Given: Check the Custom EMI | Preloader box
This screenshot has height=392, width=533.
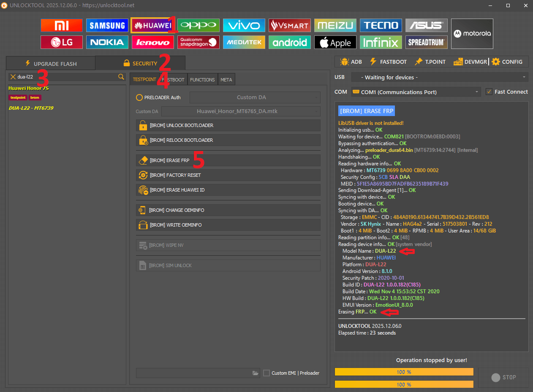Looking at the screenshot, I should [266, 373].
